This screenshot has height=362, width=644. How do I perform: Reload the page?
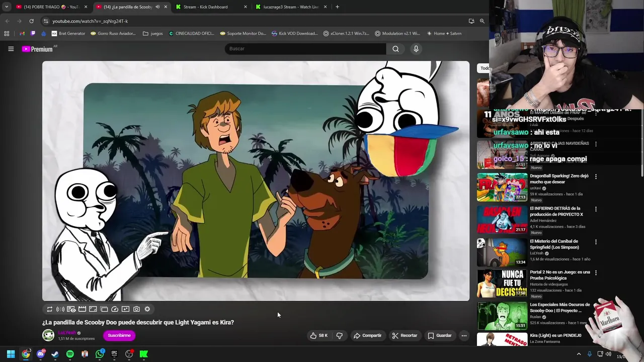tap(31, 21)
